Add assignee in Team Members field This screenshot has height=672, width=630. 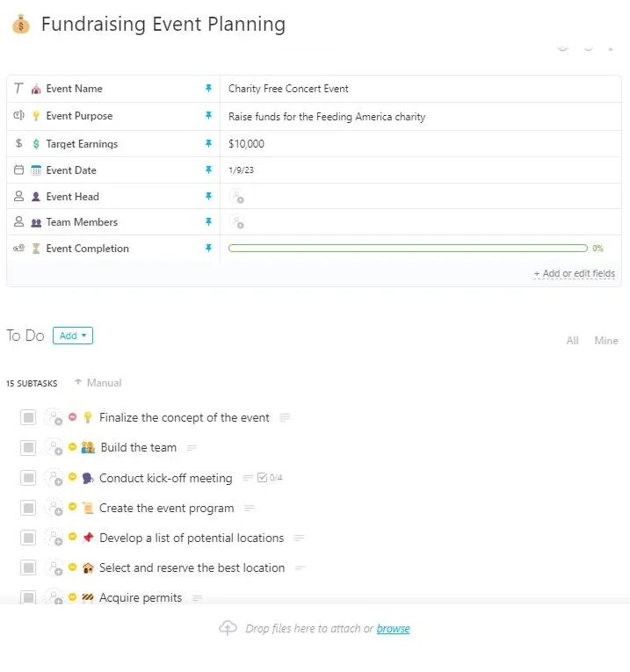(236, 222)
